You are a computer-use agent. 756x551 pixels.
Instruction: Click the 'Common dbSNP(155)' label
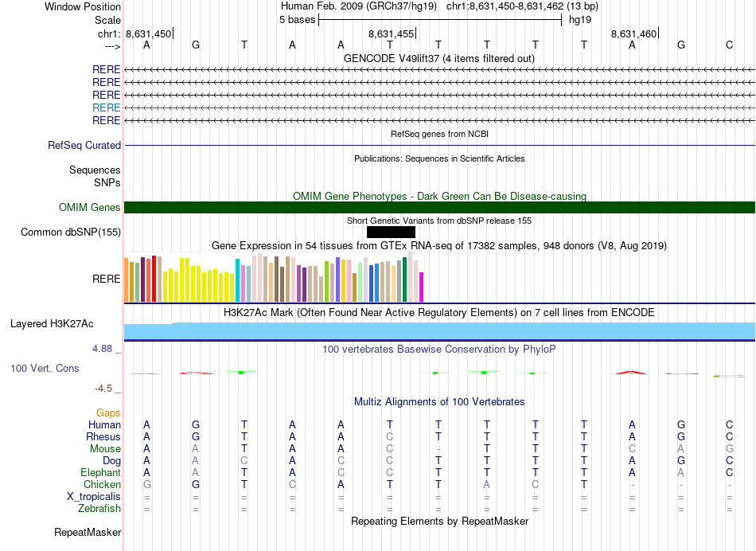point(71,232)
